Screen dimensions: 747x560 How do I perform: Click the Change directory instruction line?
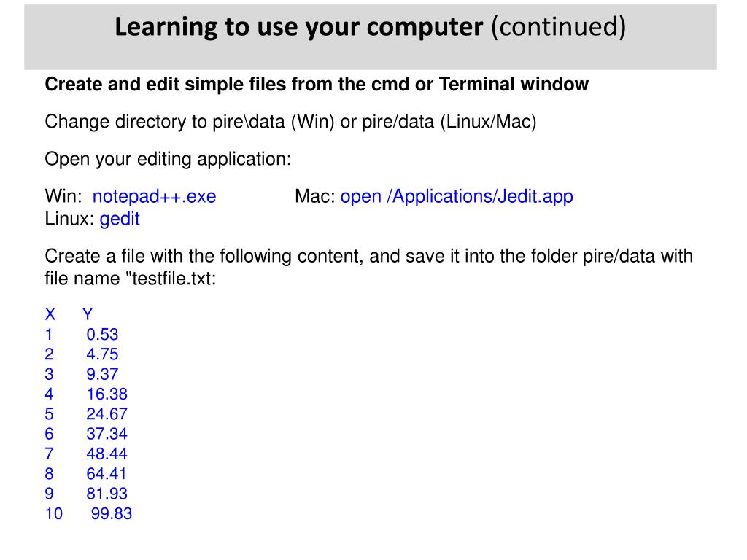290,122
